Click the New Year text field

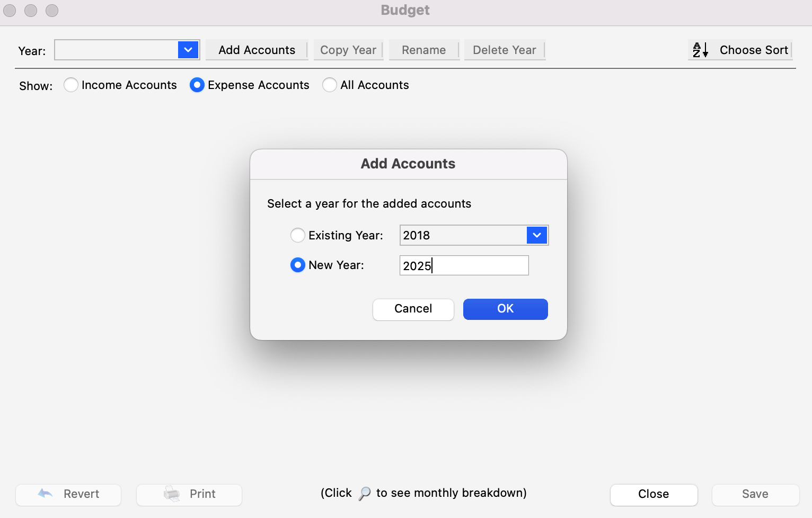[x=464, y=265]
